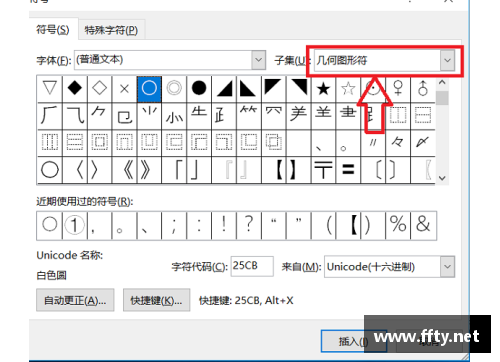Pick the white outline star symbol

click(348, 88)
